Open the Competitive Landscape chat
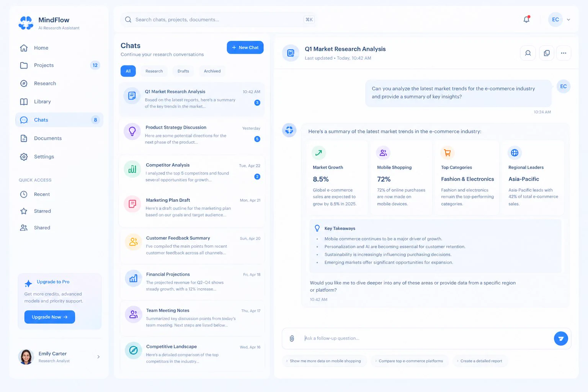Viewport: 588px width, 392px height. [192, 354]
